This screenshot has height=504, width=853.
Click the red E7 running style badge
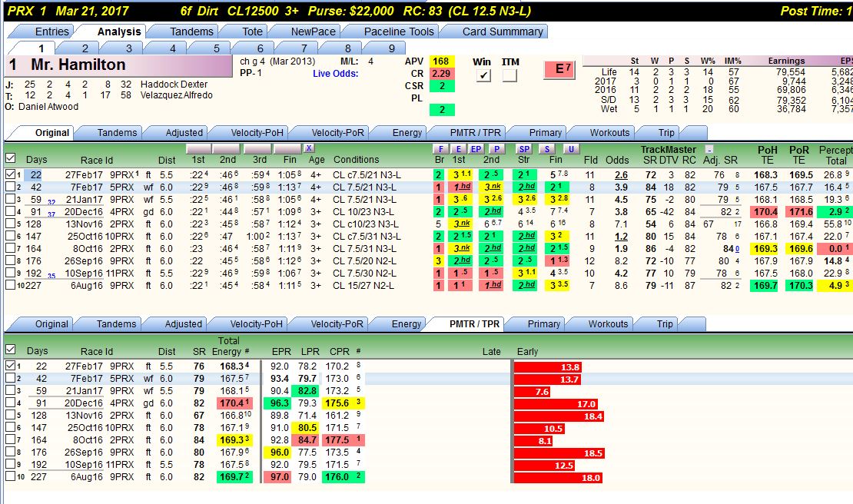[559, 70]
